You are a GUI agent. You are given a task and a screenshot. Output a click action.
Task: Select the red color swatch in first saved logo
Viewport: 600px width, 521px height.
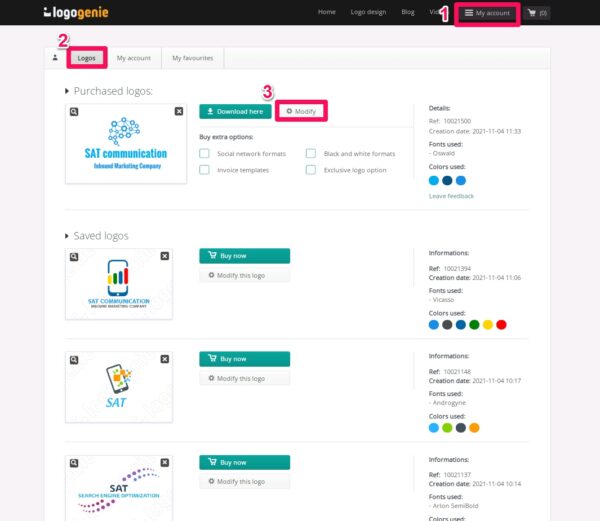tap(502, 324)
